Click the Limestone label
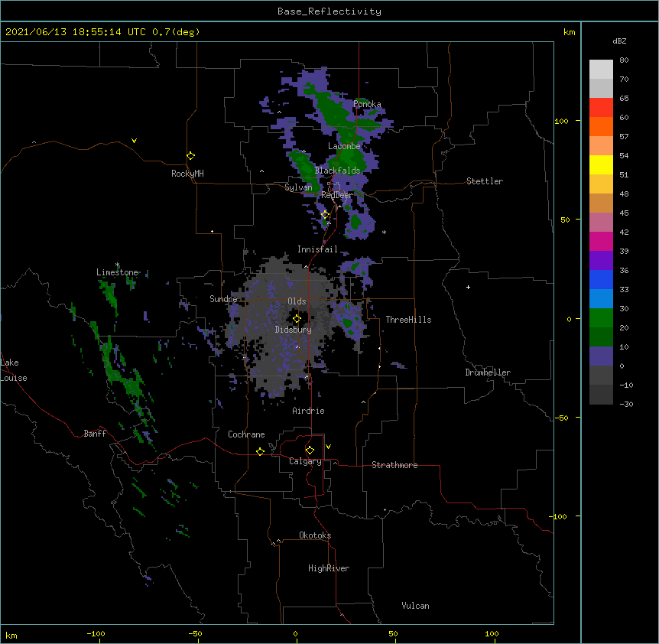The width and height of the screenshot is (659, 644). [117, 272]
